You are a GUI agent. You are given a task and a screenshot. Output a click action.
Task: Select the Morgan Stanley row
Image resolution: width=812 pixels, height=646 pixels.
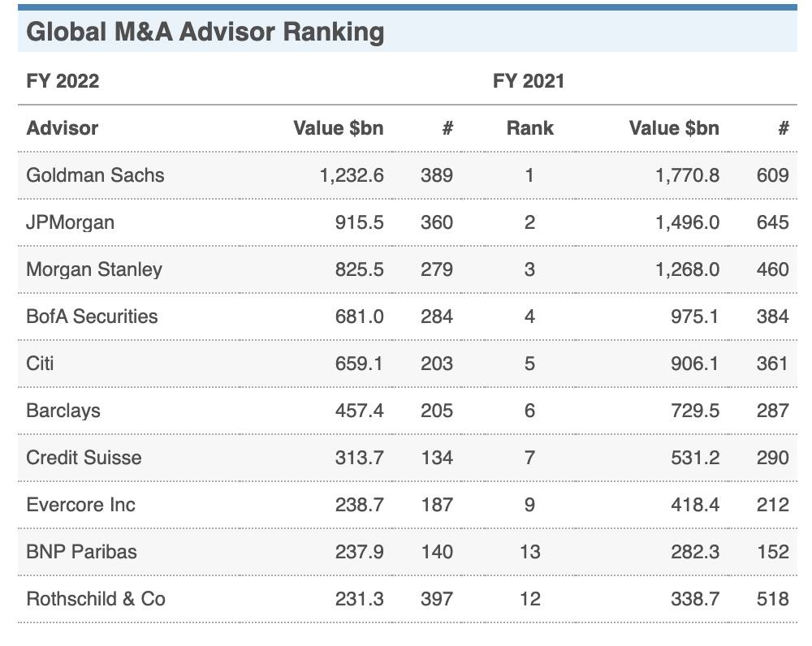(407, 269)
